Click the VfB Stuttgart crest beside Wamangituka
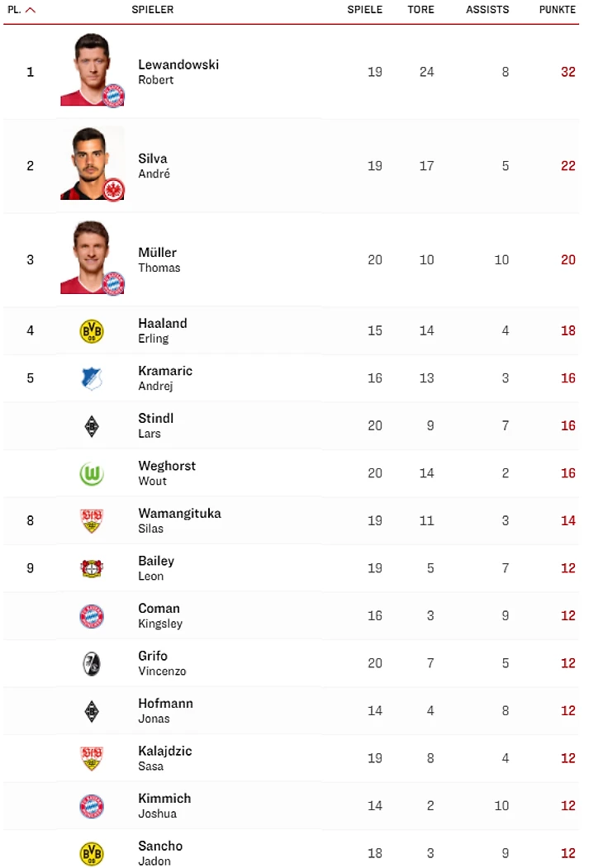This screenshot has height=868, width=603. click(x=92, y=521)
